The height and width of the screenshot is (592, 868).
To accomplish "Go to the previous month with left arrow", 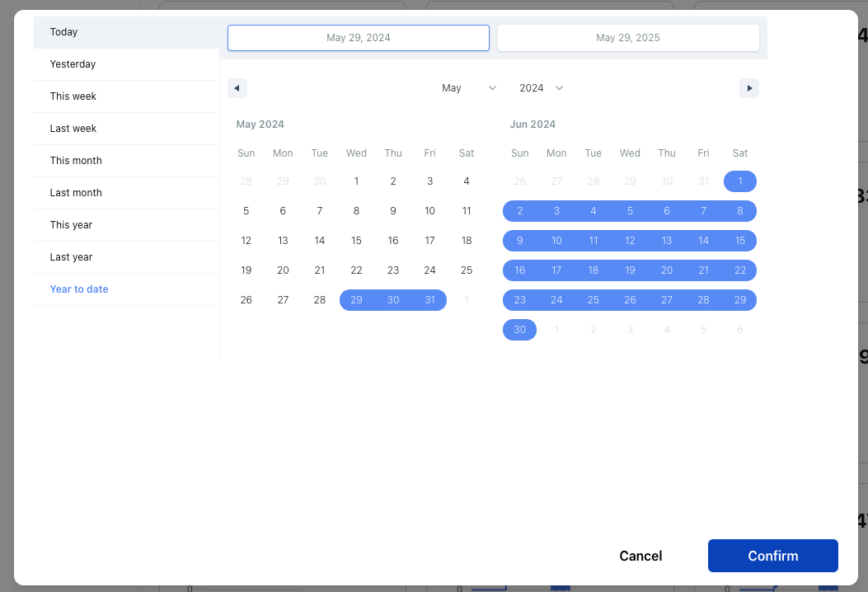I will (237, 88).
